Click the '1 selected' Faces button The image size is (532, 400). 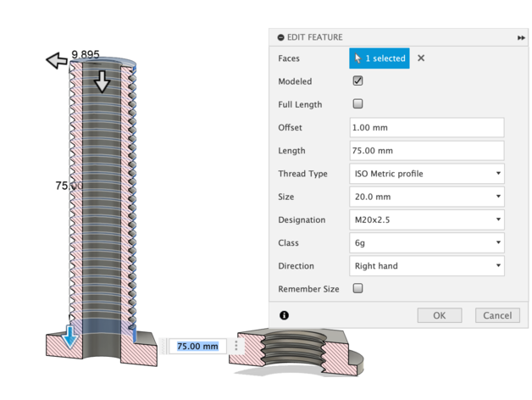point(380,58)
